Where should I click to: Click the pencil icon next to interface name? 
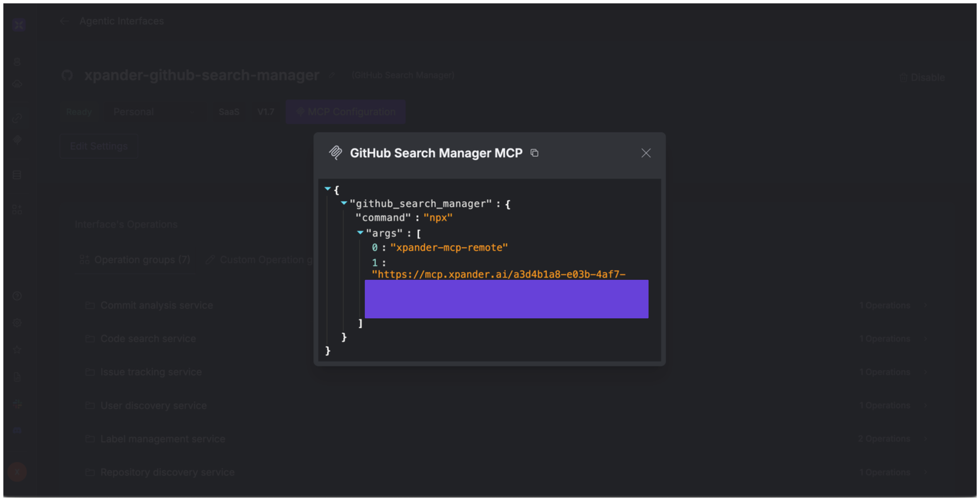coord(332,75)
